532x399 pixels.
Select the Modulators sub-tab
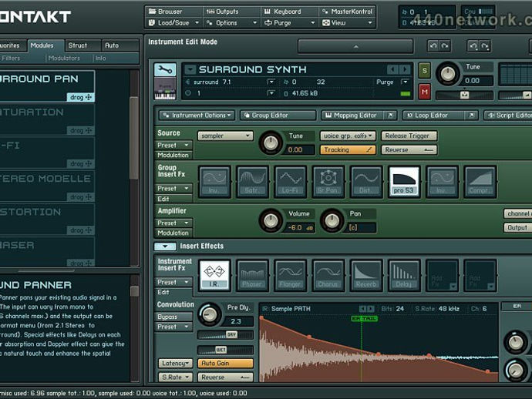click(x=64, y=59)
